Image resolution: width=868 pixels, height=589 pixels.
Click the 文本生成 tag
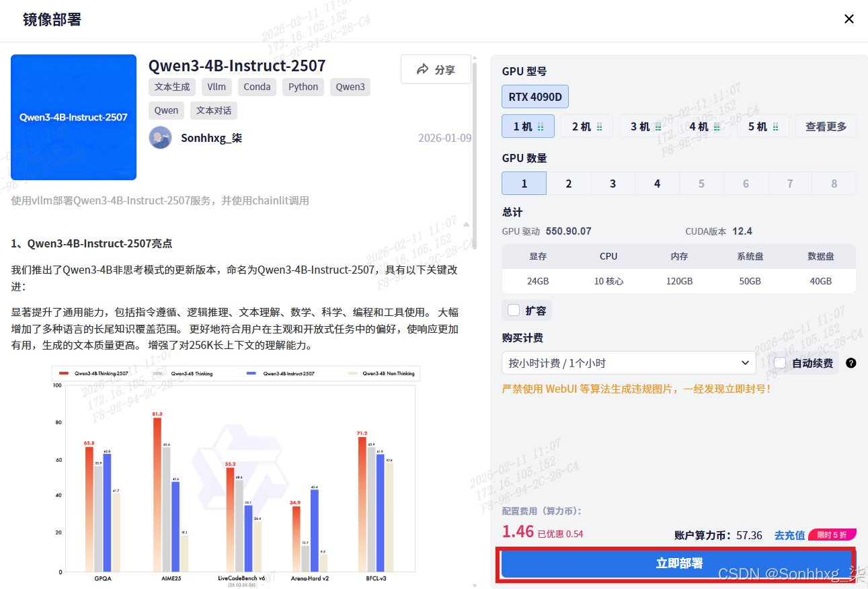[172, 87]
